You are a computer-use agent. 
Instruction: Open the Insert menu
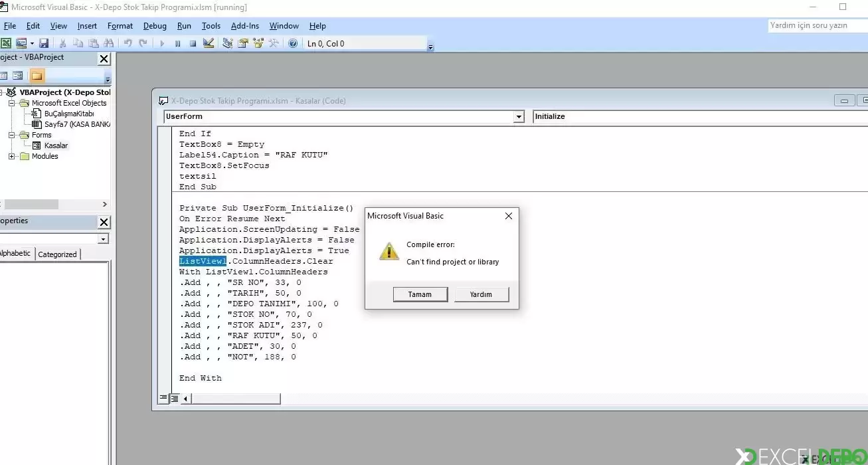coord(87,26)
